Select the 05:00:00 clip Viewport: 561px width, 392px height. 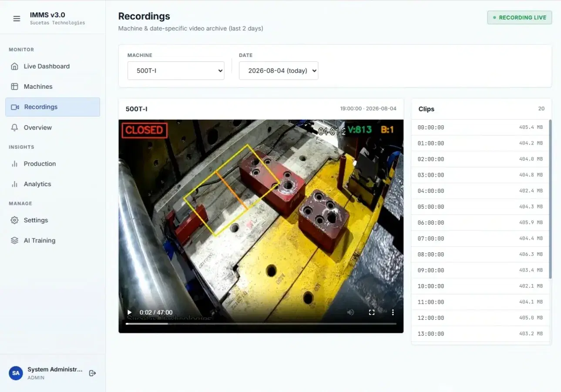pyautogui.click(x=480, y=207)
